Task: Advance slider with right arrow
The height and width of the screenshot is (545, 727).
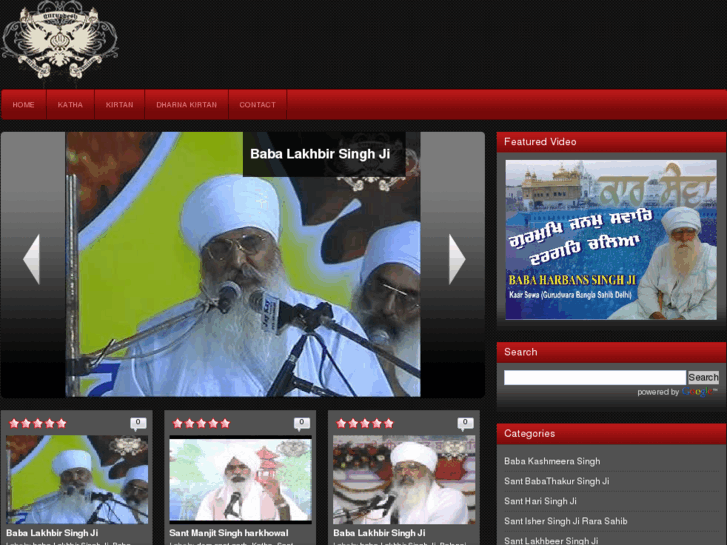Action: [457, 259]
